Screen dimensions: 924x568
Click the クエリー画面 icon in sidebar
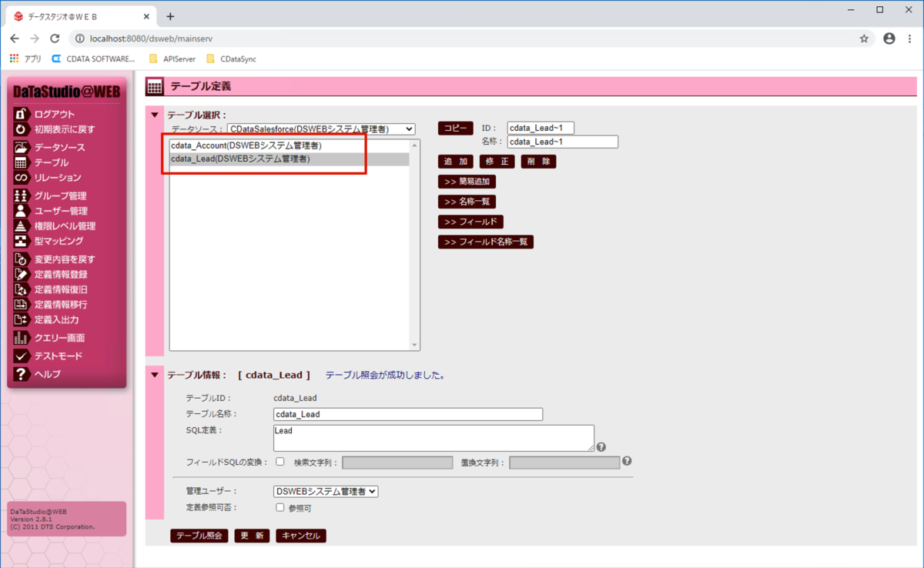[22, 338]
